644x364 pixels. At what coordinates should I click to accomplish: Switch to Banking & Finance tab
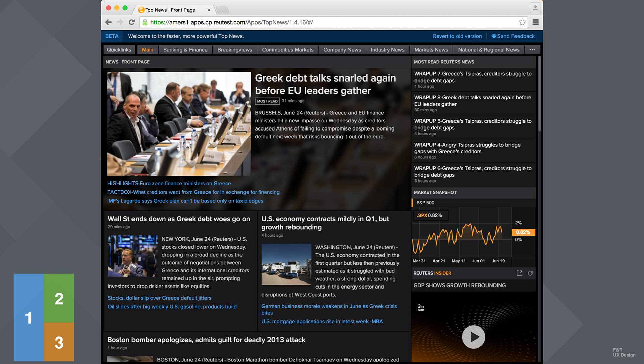[185, 50]
